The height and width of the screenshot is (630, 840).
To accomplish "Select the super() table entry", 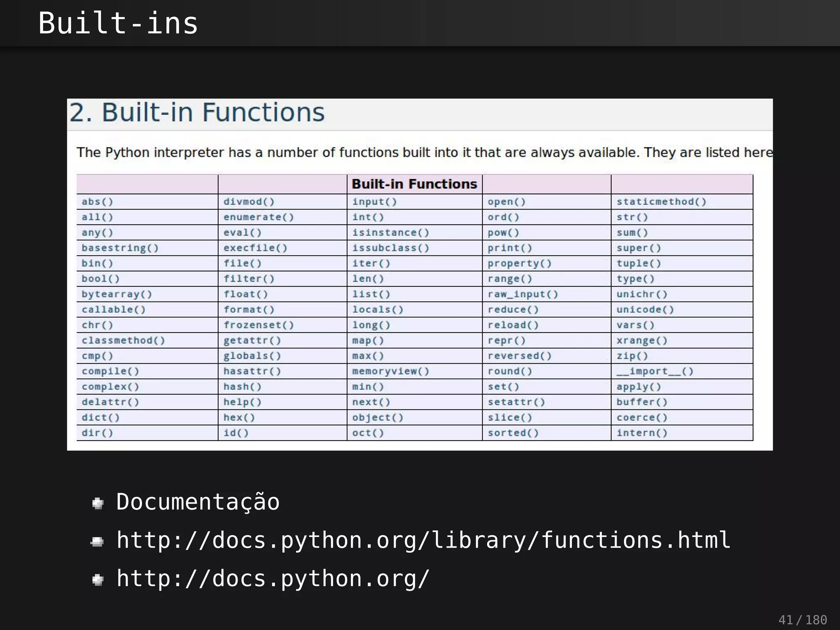I will [639, 248].
